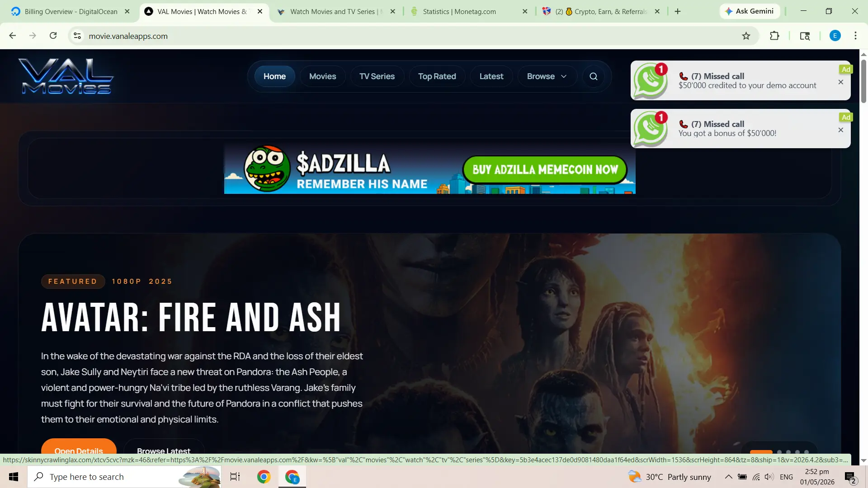Close the Crypto, Earn, & Referrals tab

(657, 11)
